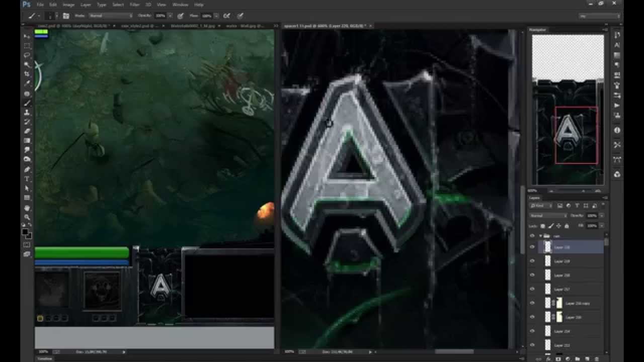
Task: Select the Path Selection tool
Action: [27, 189]
